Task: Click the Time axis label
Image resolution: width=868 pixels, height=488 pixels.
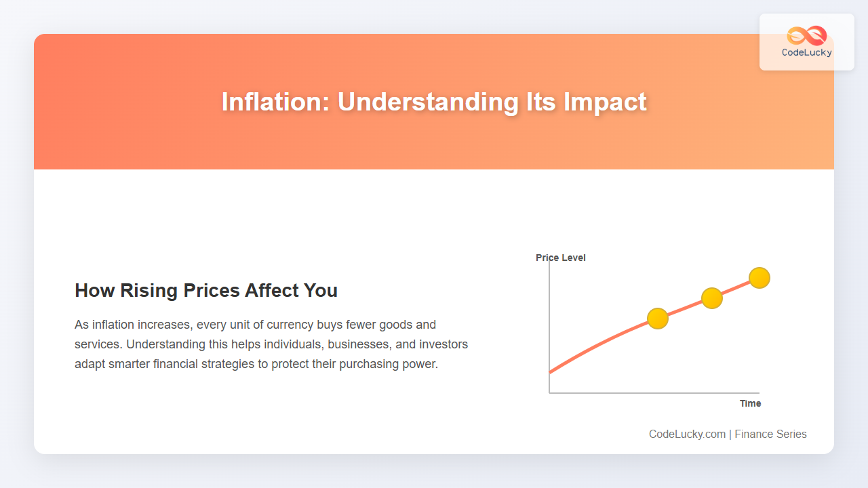Action: point(750,403)
